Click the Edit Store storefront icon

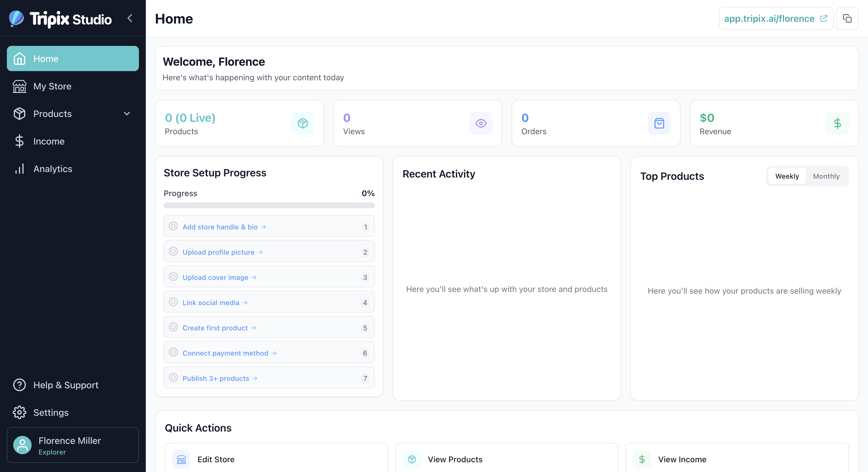click(181, 459)
